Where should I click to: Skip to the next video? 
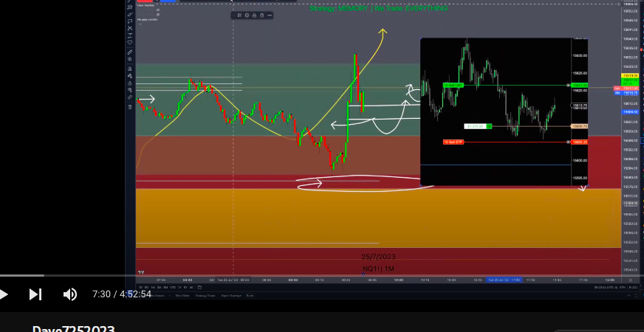[35, 294]
